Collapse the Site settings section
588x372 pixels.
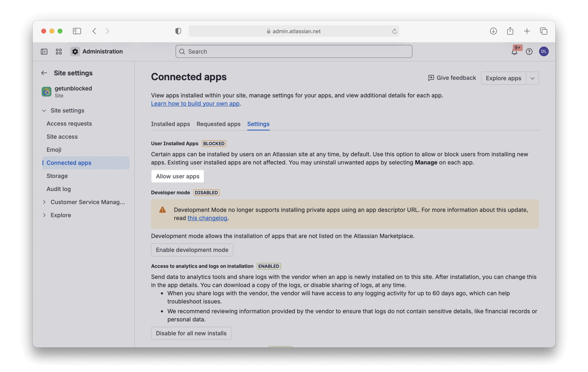pos(44,110)
